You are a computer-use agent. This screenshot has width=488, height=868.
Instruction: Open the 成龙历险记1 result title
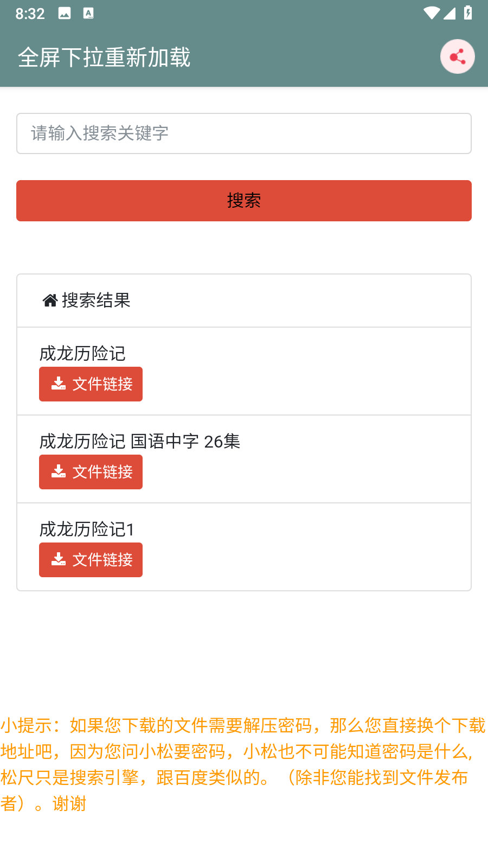click(87, 529)
